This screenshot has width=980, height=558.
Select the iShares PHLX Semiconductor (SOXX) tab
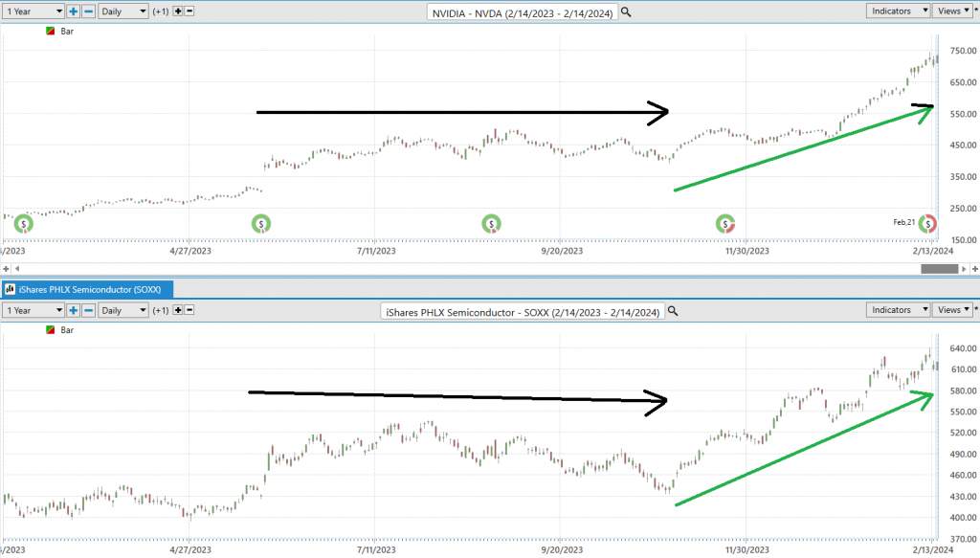coord(87,289)
